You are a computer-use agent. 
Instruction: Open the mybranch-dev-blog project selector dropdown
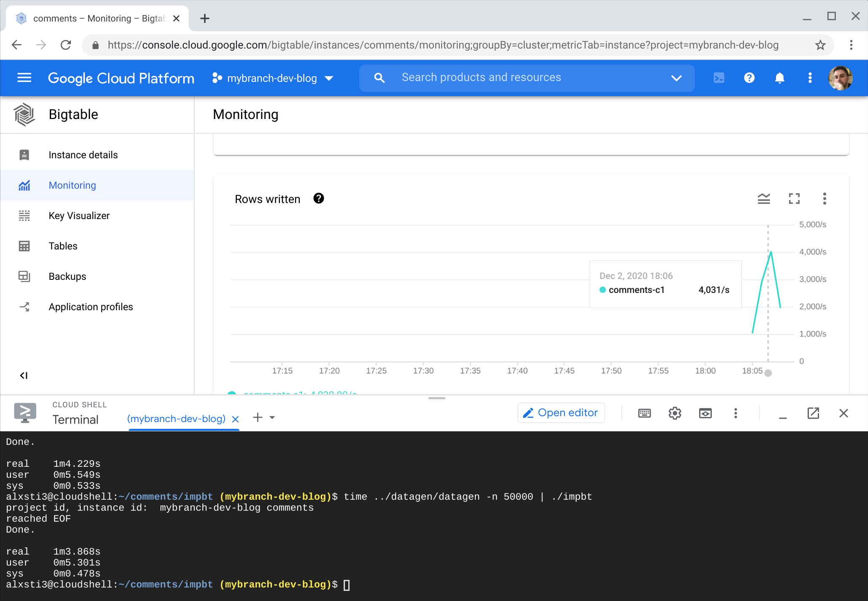[273, 78]
